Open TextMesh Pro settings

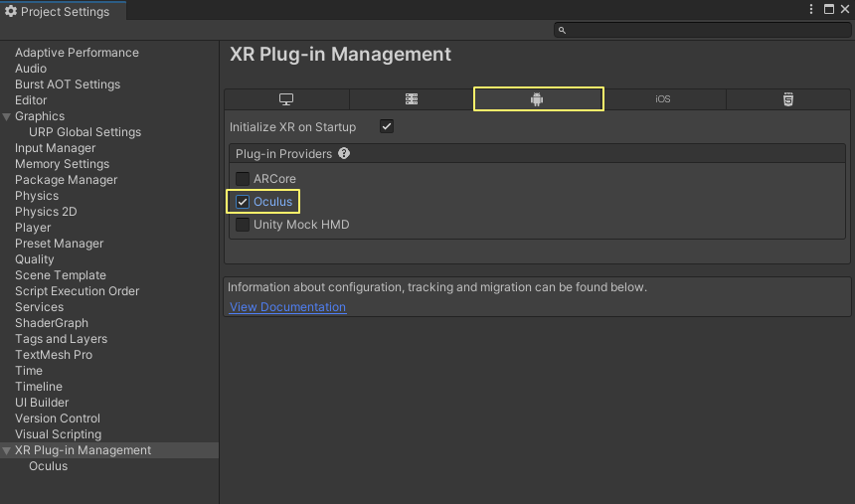(54, 355)
